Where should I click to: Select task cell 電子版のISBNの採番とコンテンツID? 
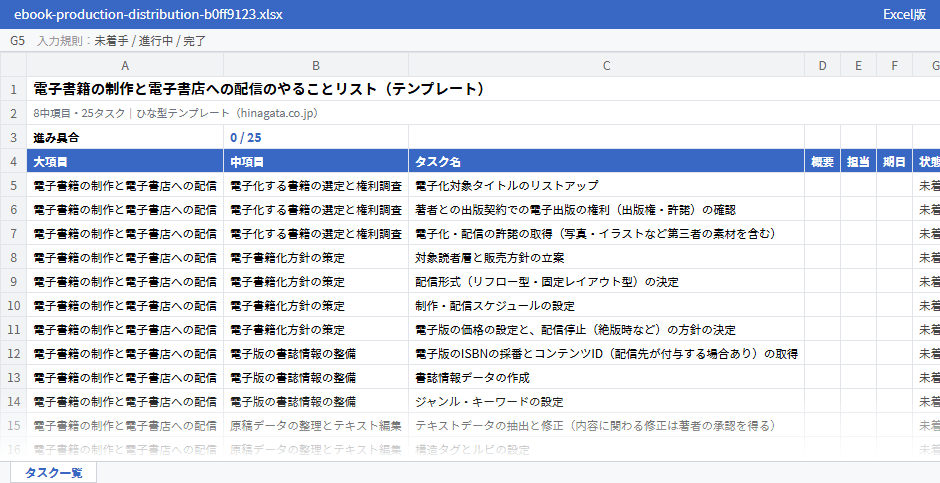pos(606,353)
